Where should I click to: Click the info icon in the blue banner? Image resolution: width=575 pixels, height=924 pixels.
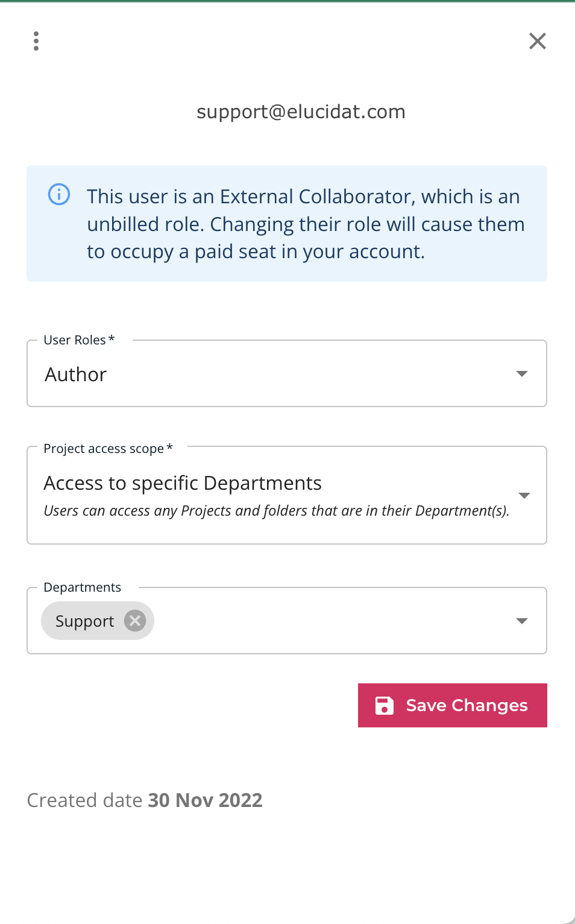[x=59, y=194]
